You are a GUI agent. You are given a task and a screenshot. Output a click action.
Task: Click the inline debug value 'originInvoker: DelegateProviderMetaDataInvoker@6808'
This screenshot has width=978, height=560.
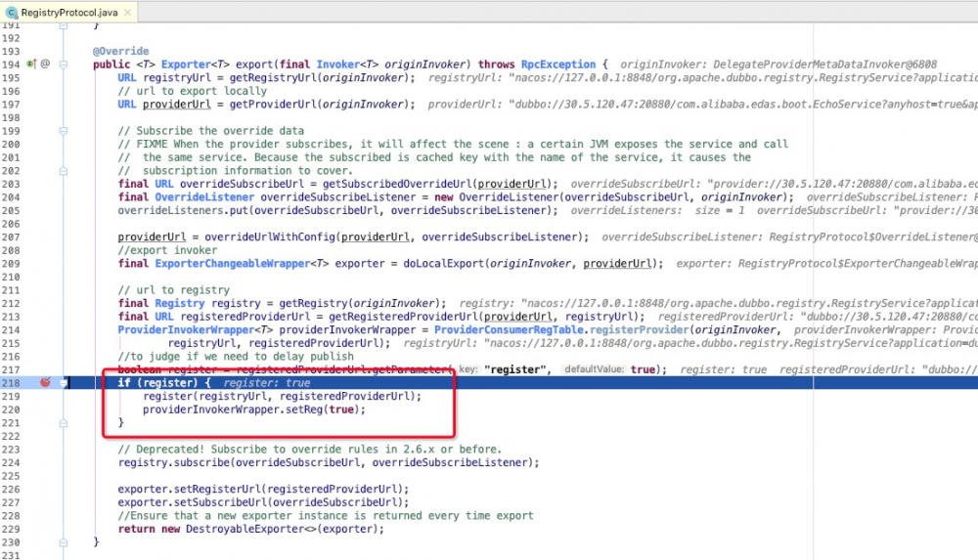[778, 65]
